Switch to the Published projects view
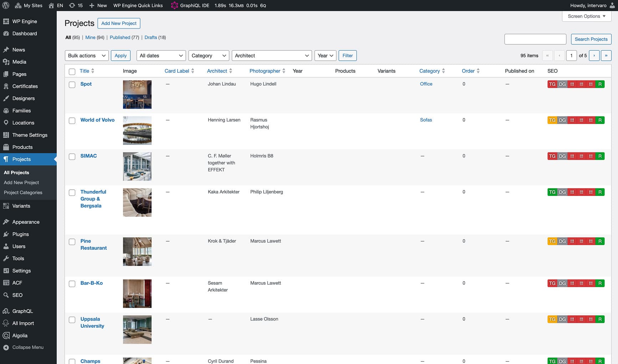This screenshot has height=364, width=618. pyautogui.click(x=121, y=37)
